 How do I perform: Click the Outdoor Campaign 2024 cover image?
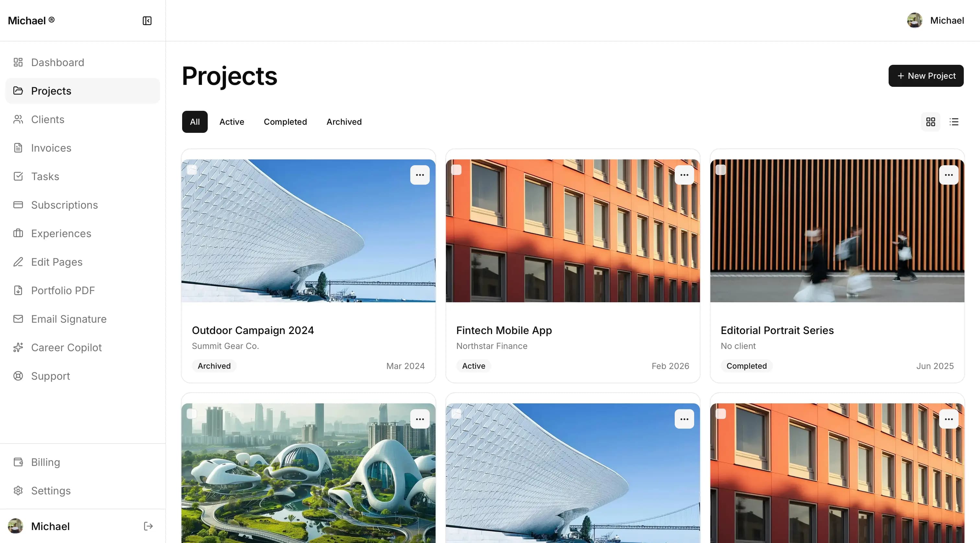(x=309, y=231)
